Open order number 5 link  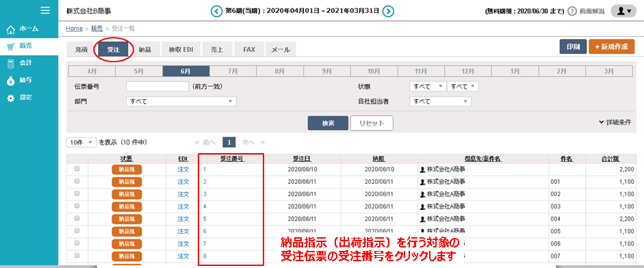pyautogui.click(x=205, y=219)
